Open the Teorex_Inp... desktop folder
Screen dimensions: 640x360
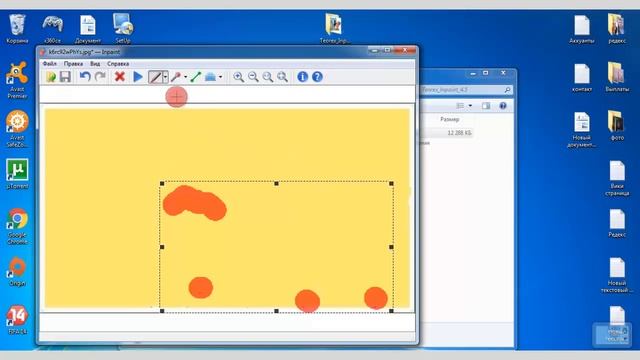(334, 29)
